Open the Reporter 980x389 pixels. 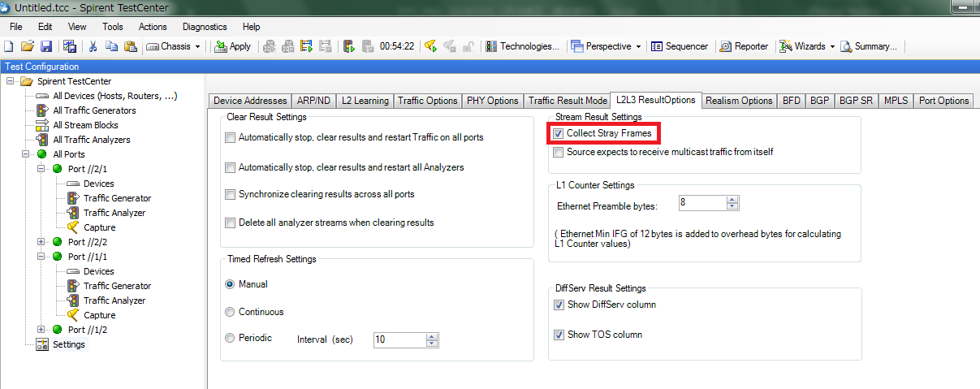click(745, 46)
